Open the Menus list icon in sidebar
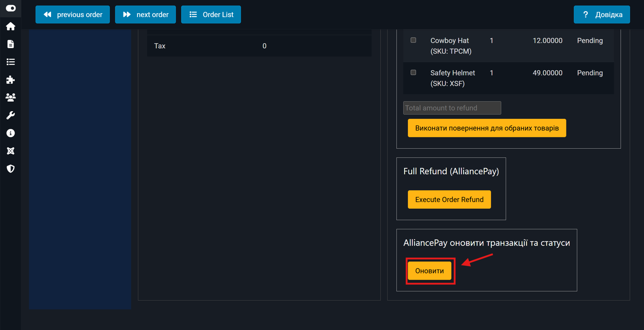 pyautogui.click(x=10, y=62)
